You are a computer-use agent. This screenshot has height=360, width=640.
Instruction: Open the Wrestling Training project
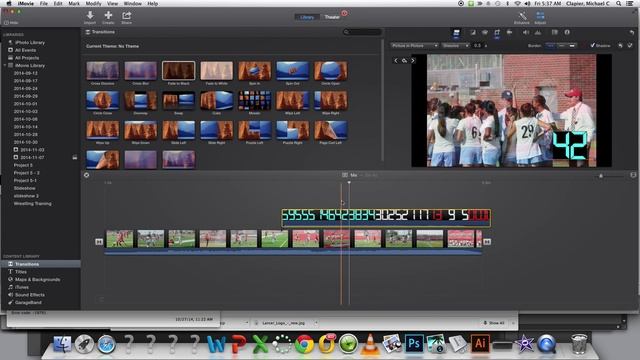pos(33,203)
